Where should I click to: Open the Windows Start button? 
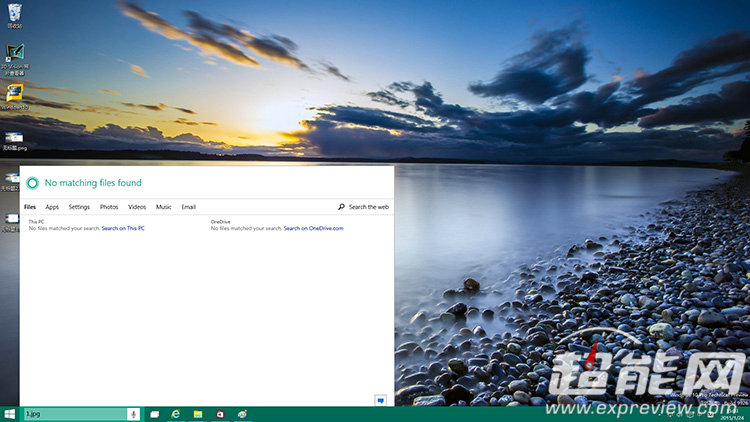point(10,413)
